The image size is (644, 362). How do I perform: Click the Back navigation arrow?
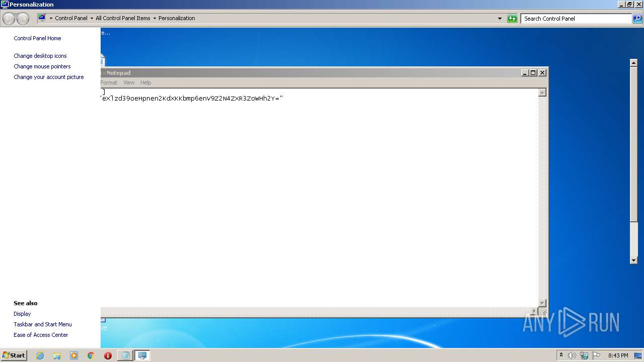(9, 19)
